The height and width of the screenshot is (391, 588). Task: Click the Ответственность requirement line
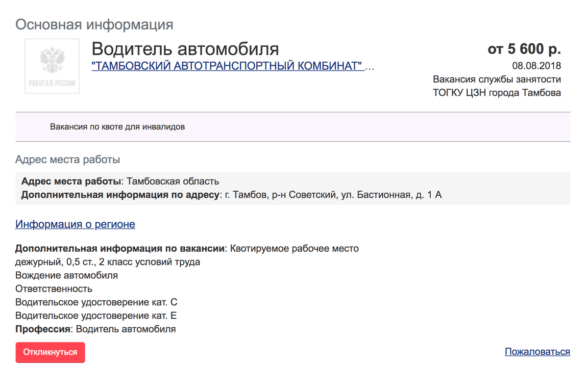click(54, 288)
